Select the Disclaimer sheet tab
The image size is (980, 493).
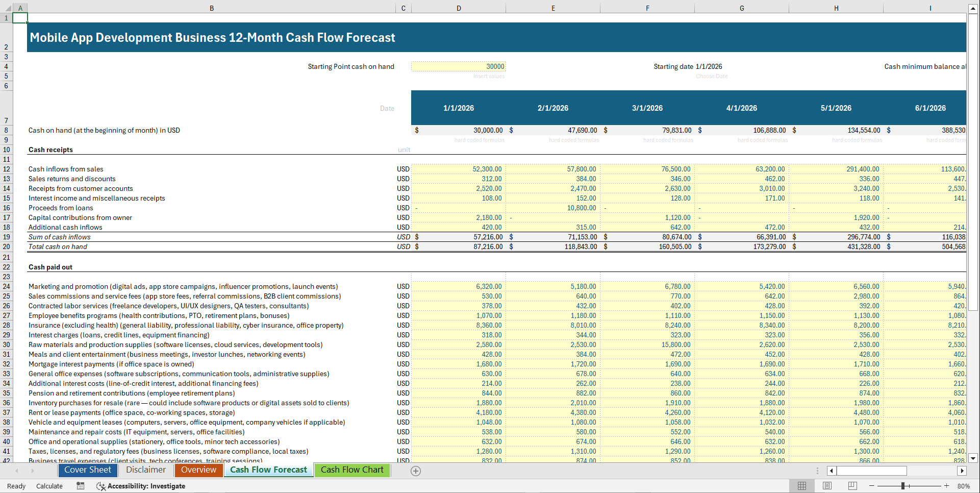coord(145,470)
